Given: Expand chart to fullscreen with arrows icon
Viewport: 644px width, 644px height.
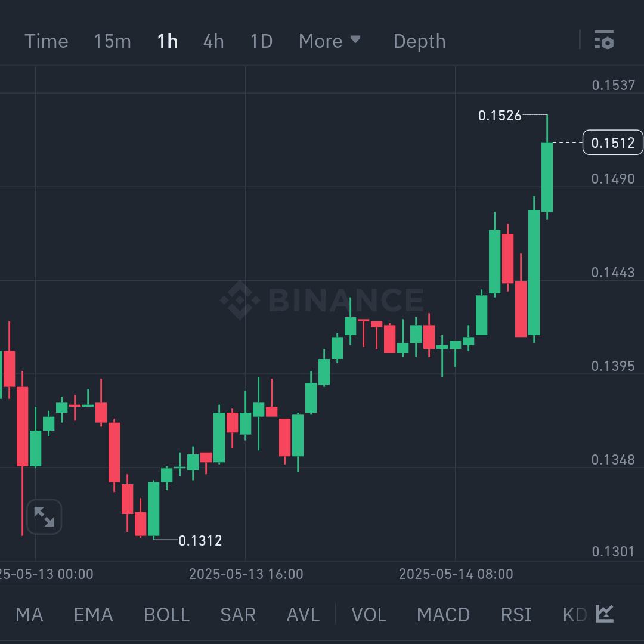Looking at the screenshot, I should pyautogui.click(x=44, y=516).
